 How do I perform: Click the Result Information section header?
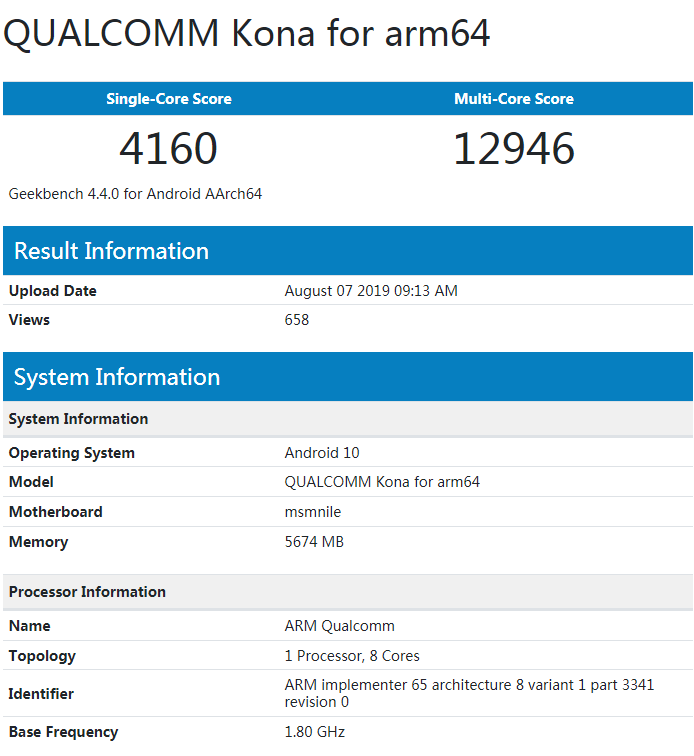coord(111,251)
